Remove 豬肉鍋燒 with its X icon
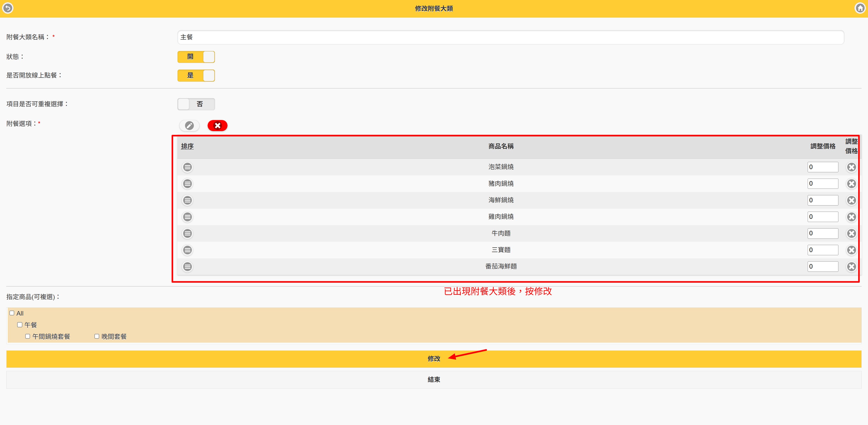This screenshot has width=868, height=425. (851, 184)
